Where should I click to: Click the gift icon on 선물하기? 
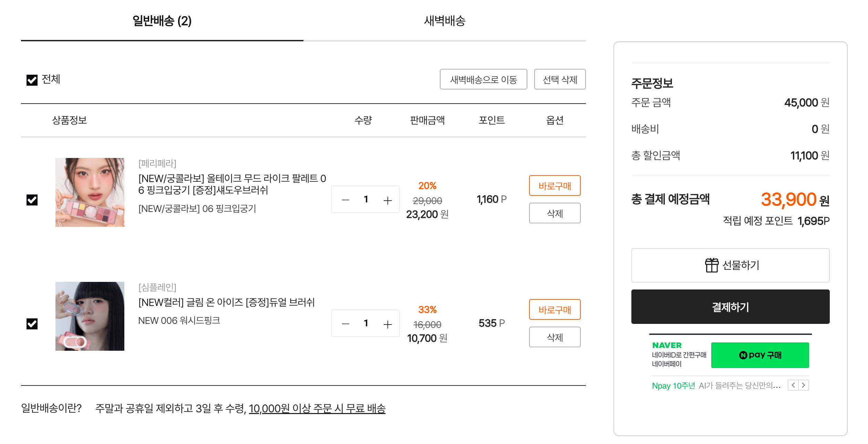coord(711,265)
